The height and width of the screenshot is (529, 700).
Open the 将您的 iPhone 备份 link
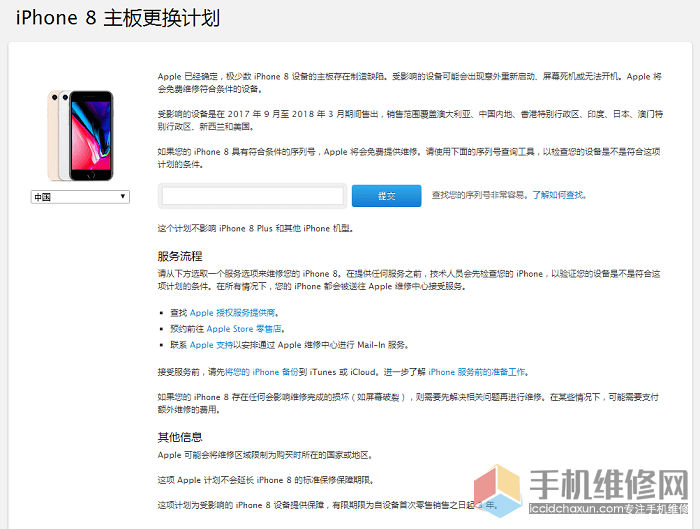pyautogui.click(x=261, y=372)
